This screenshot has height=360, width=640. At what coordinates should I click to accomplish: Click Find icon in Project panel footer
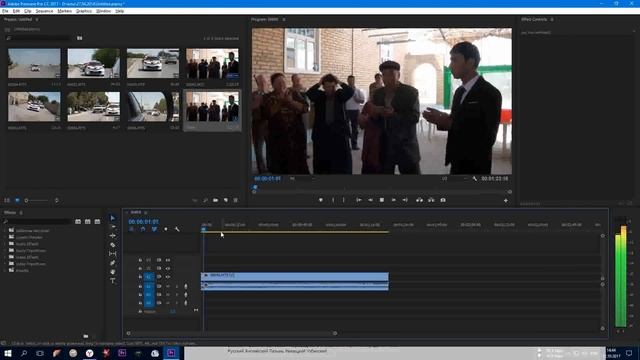[x=205, y=200]
